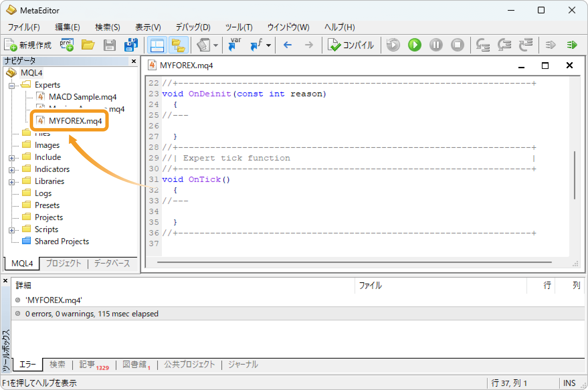Switch to the 検索 toolbox tab
This screenshot has height=390, width=588.
[x=58, y=364]
